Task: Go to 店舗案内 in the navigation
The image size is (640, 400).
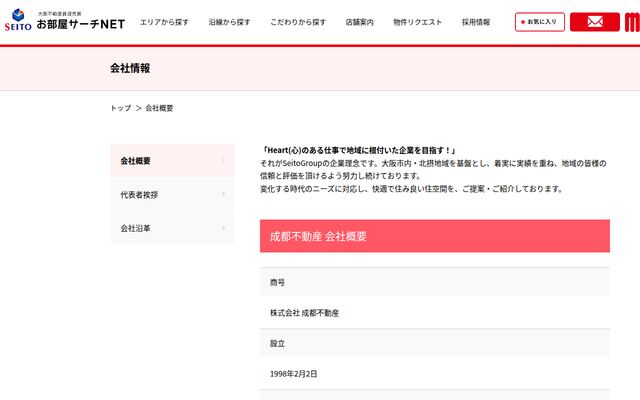Action: [x=360, y=22]
